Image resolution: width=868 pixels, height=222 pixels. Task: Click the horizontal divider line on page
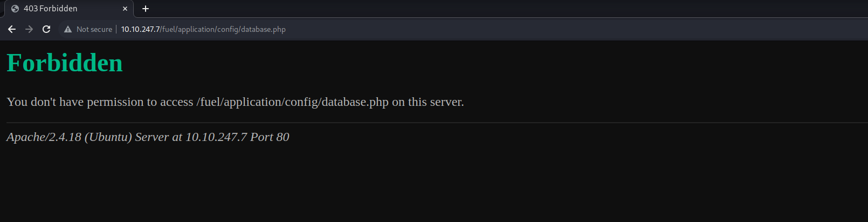(431, 123)
